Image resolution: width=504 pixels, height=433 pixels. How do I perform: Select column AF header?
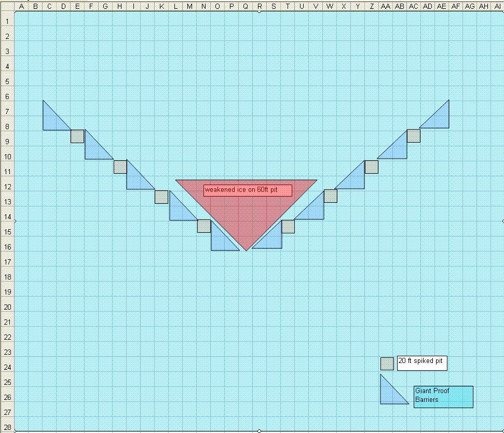[x=456, y=6]
